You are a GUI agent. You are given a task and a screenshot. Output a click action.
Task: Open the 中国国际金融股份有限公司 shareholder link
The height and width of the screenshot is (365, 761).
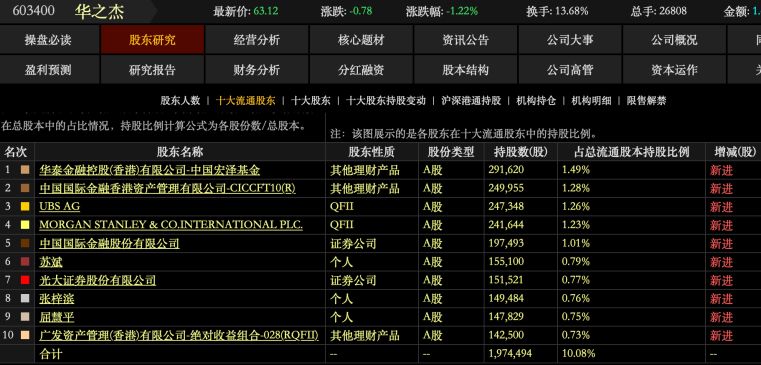[x=109, y=244]
